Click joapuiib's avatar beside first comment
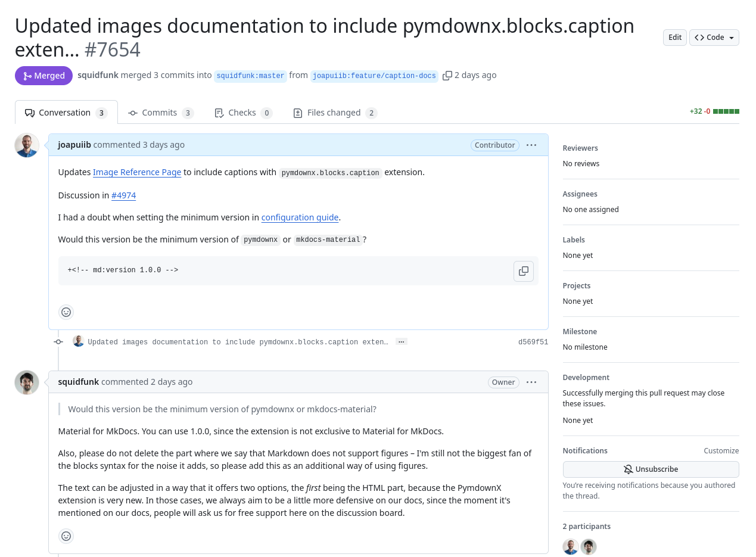756x557 pixels. 27,145
